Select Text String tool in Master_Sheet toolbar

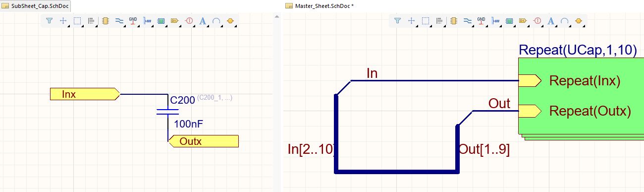coord(551,21)
